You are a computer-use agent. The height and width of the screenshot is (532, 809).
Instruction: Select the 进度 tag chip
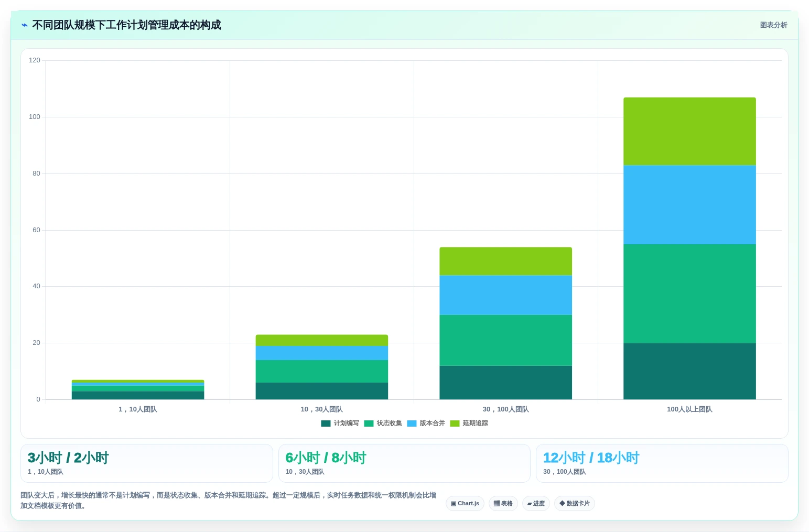[536, 504]
